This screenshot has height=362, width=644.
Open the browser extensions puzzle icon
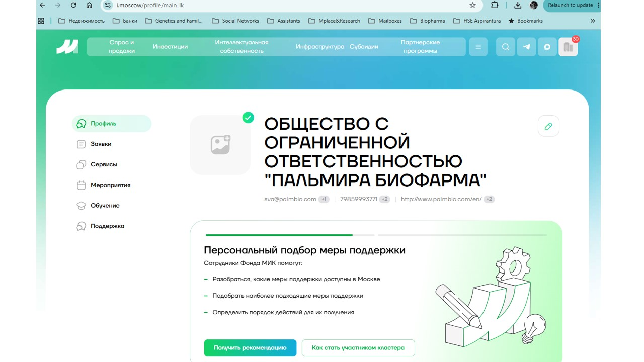tap(495, 5)
